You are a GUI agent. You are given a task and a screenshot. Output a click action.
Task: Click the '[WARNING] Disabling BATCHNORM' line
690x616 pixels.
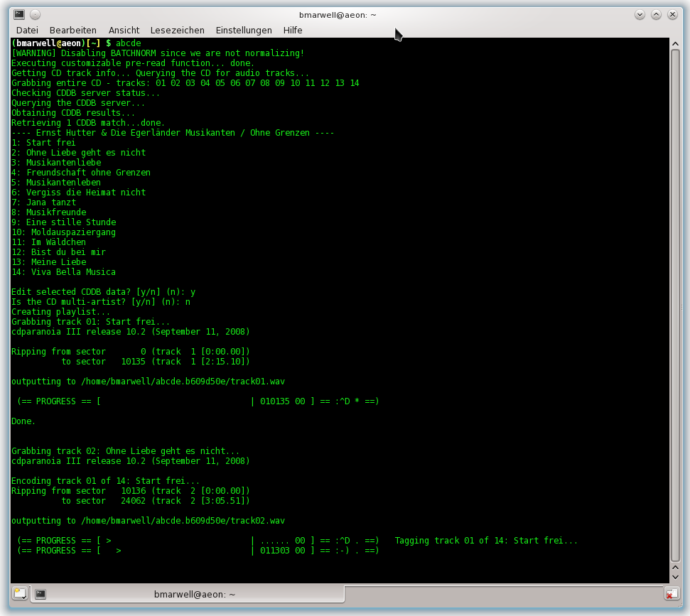click(x=158, y=53)
